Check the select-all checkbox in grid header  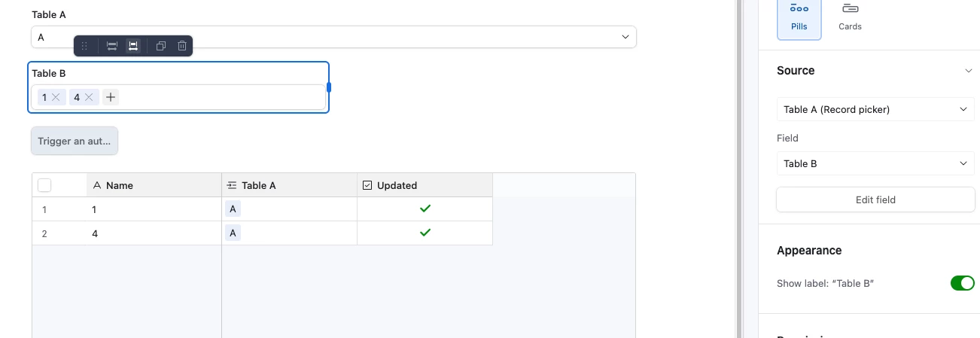click(44, 185)
